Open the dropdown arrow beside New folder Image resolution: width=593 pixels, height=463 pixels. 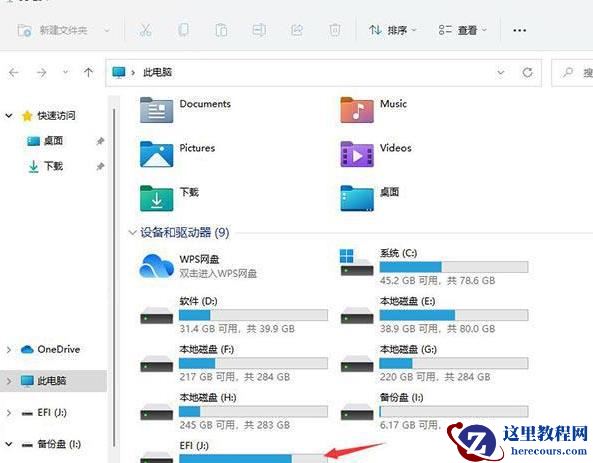[x=107, y=30]
